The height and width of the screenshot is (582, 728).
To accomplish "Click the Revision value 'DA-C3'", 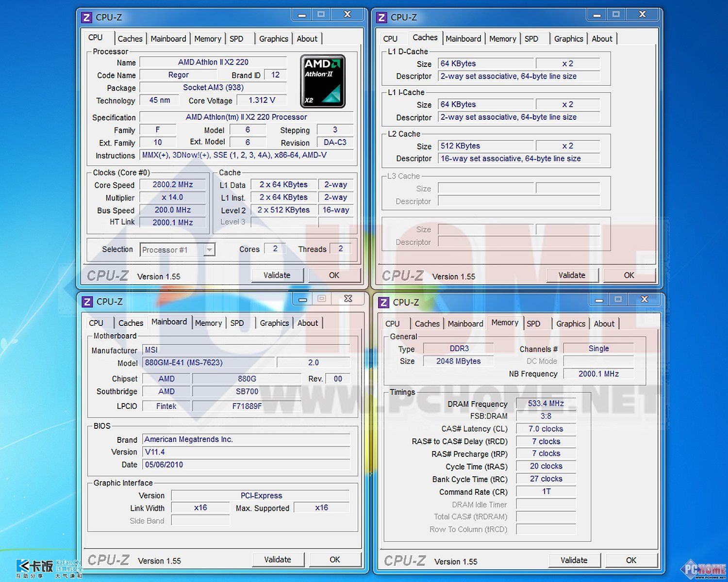I will click(335, 143).
